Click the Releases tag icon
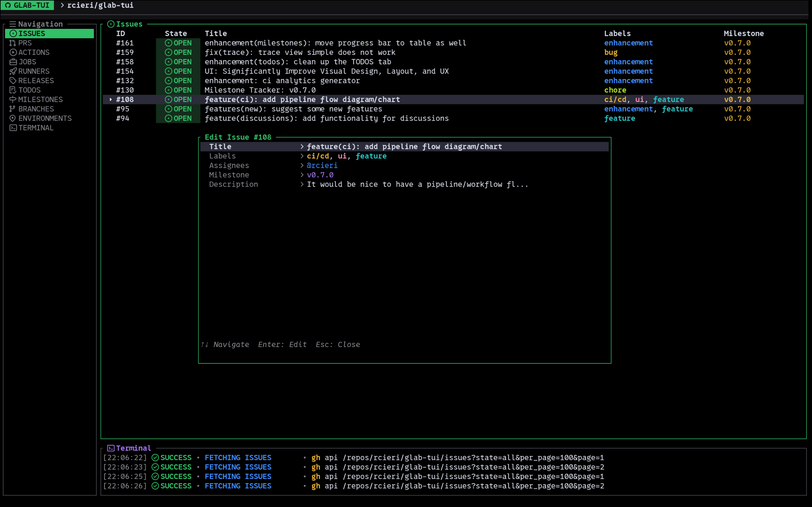 pyautogui.click(x=13, y=81)
